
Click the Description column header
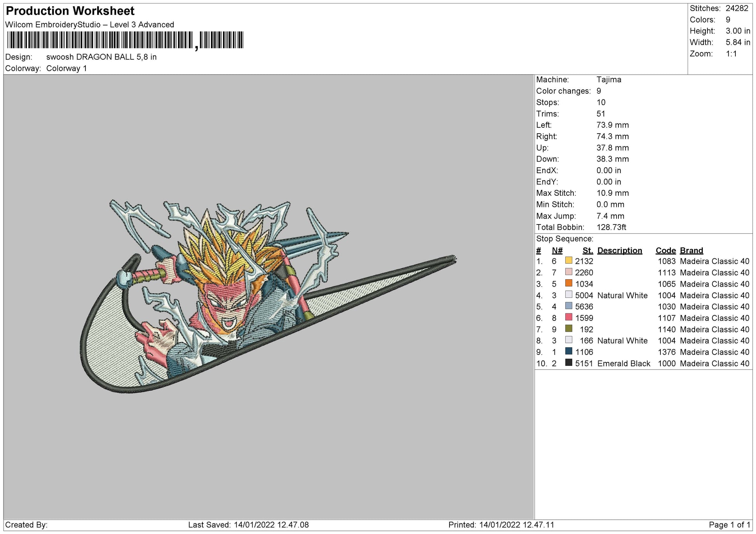[619, 250]
